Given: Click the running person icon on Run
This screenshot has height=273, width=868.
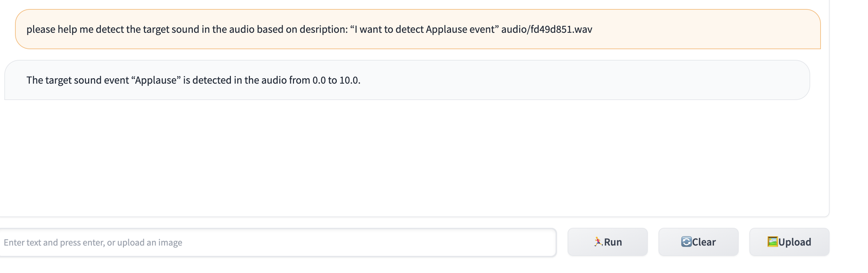Looking at the screenshot, I should [598, 242].
